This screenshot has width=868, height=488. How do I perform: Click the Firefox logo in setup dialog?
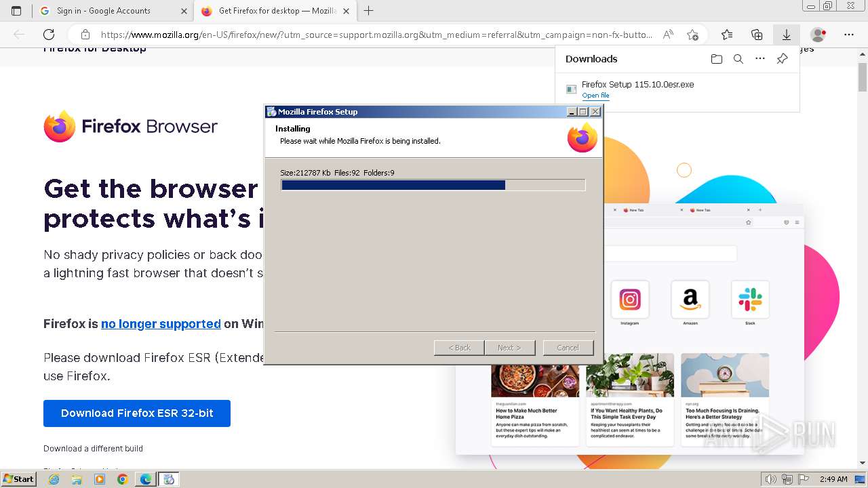583,138
